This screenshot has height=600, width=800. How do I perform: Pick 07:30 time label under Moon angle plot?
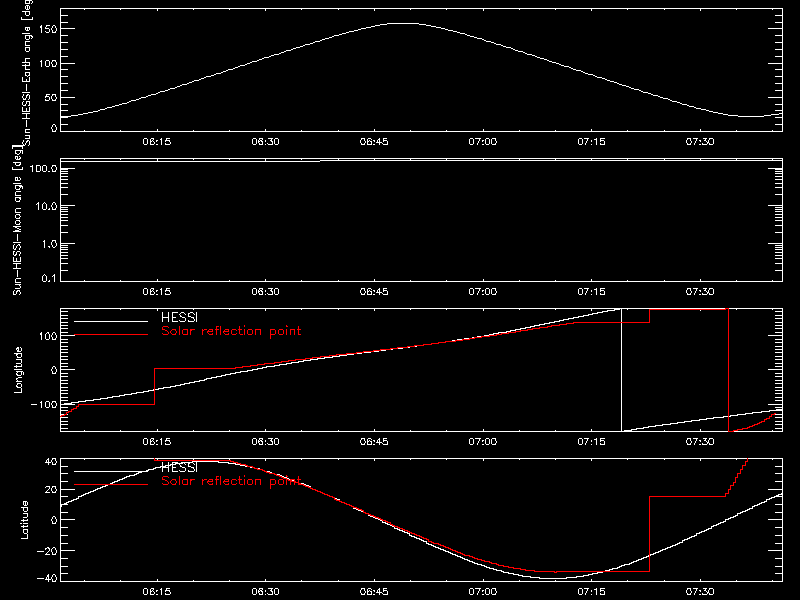[x=700, y=292]
